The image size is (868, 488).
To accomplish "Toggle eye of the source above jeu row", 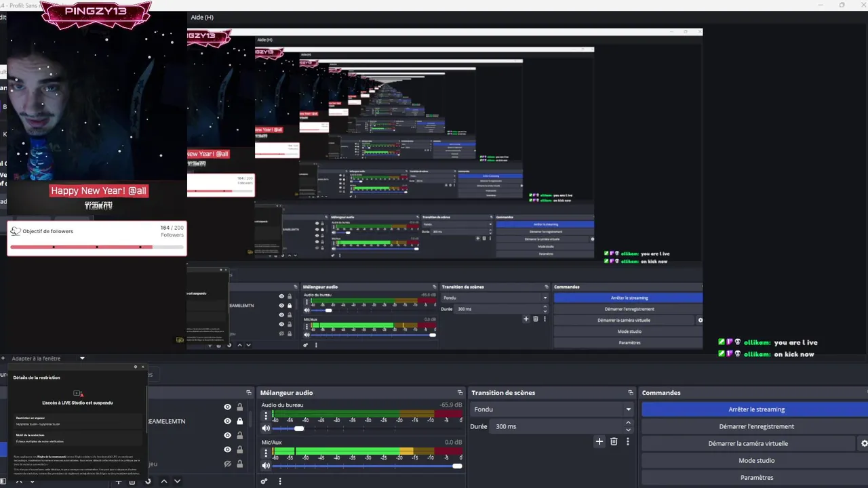I will (228, 449).
